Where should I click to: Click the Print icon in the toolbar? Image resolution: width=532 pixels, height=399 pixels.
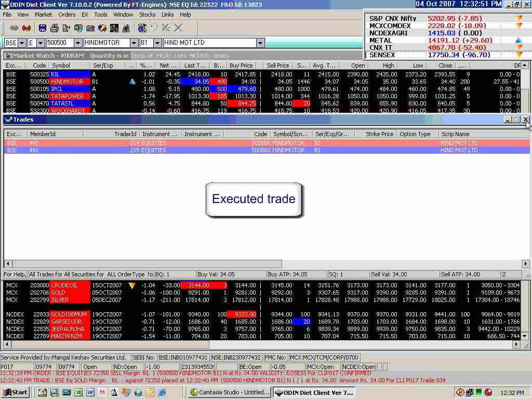coord(55,28)
